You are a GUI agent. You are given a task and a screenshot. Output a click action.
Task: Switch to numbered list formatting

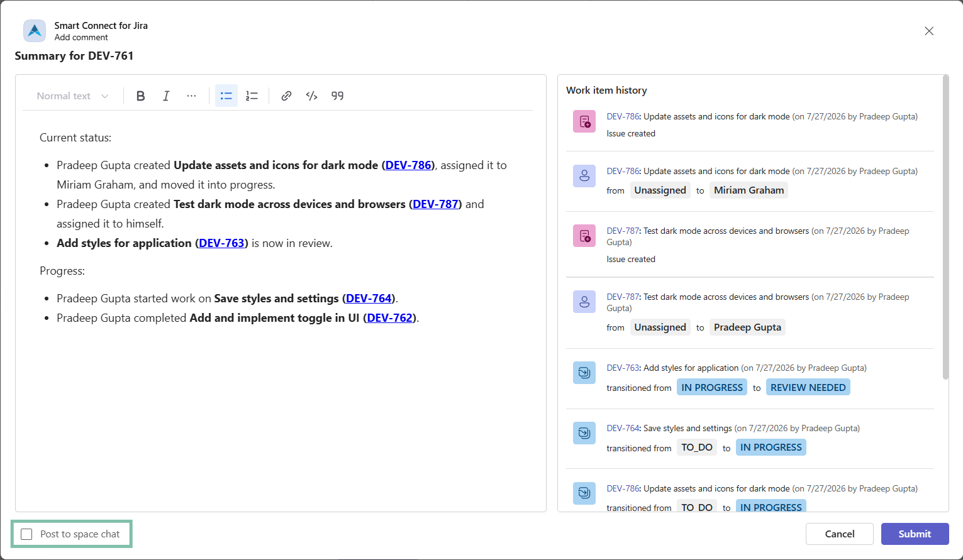[x=252, y=96]
